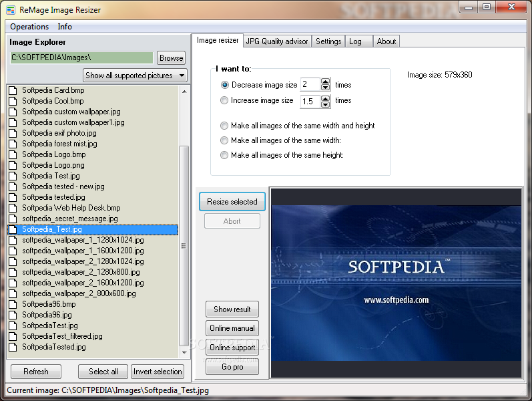This screenshot has width=532, height=401.
Task: Select Softpedia Cool.bmp in the list
Action: tap(93, 101)
